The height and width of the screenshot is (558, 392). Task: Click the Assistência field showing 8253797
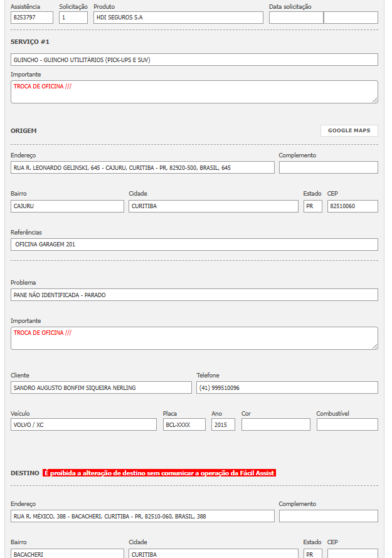[32, 18]
